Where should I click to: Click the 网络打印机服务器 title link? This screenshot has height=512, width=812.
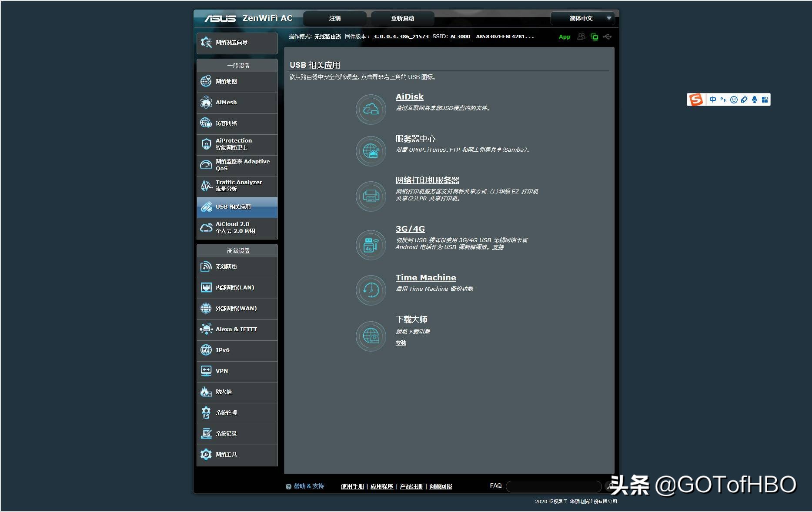tap(428, 180)
